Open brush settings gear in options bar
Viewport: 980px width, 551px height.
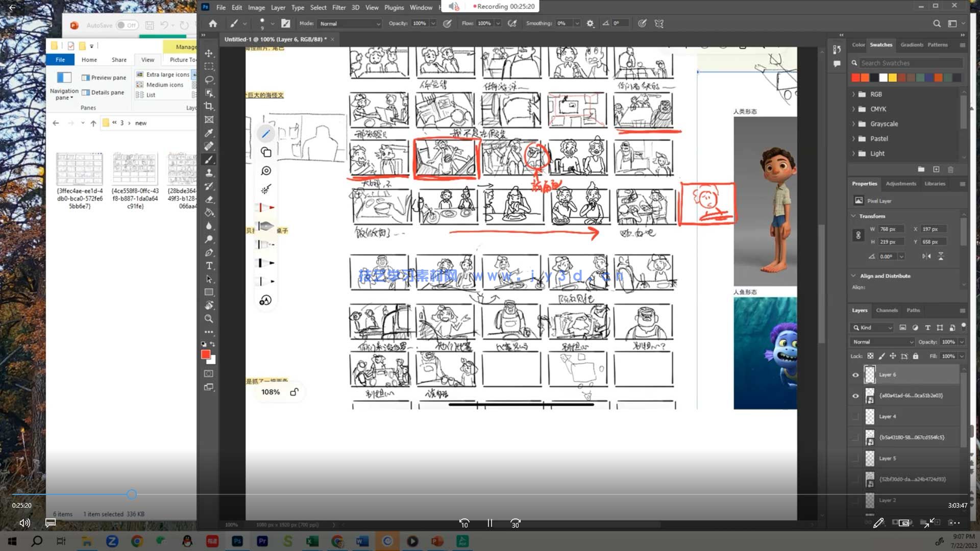click(590, 23)
